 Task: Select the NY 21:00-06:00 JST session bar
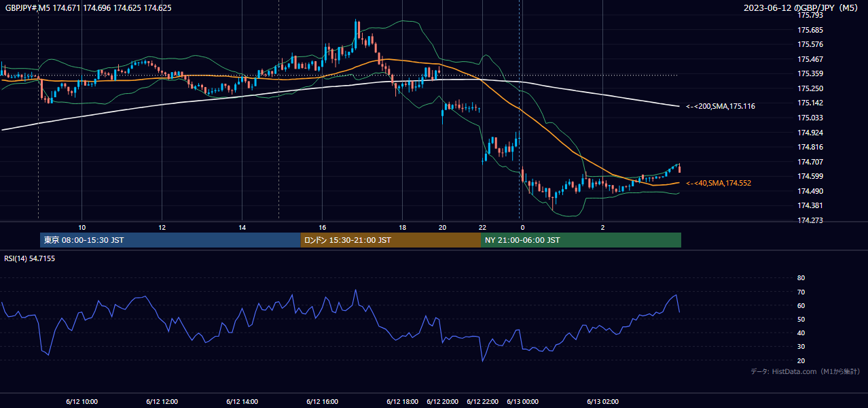[581, 240]
